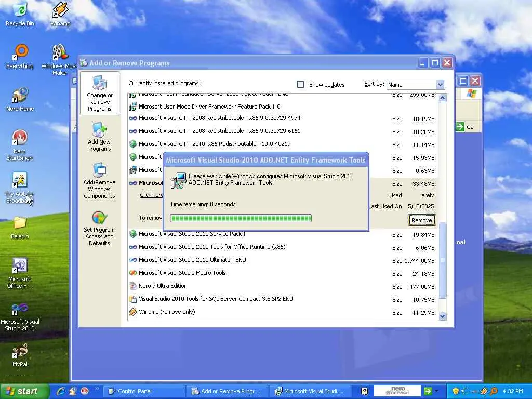Click the 33.48MB size link
This screenshot has height=399, width=532.
(x=423, y=184)
